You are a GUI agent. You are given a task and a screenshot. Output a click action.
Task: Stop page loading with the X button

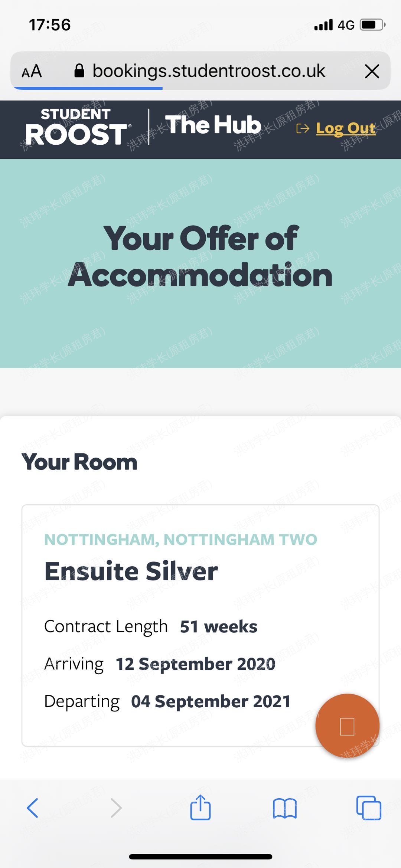pyautogui.click(x=372, y=71)
